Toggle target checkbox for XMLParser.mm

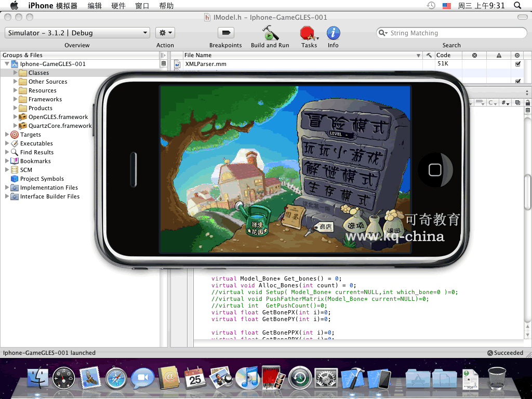[517, 64]
